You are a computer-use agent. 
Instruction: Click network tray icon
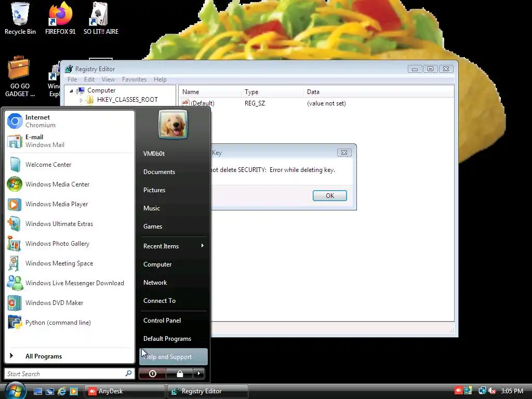tap(482, 391)
